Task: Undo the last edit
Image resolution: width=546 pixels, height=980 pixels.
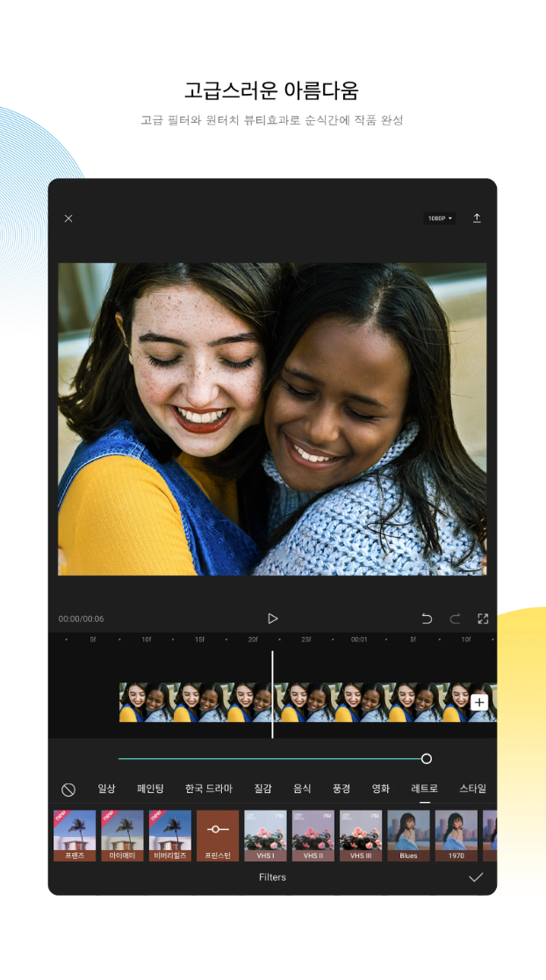Action: [x=427, y=619]
